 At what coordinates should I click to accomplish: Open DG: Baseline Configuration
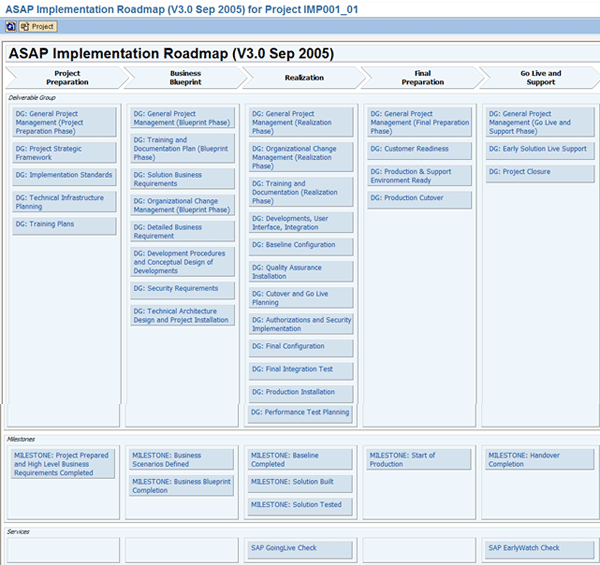tap(301, 247)
